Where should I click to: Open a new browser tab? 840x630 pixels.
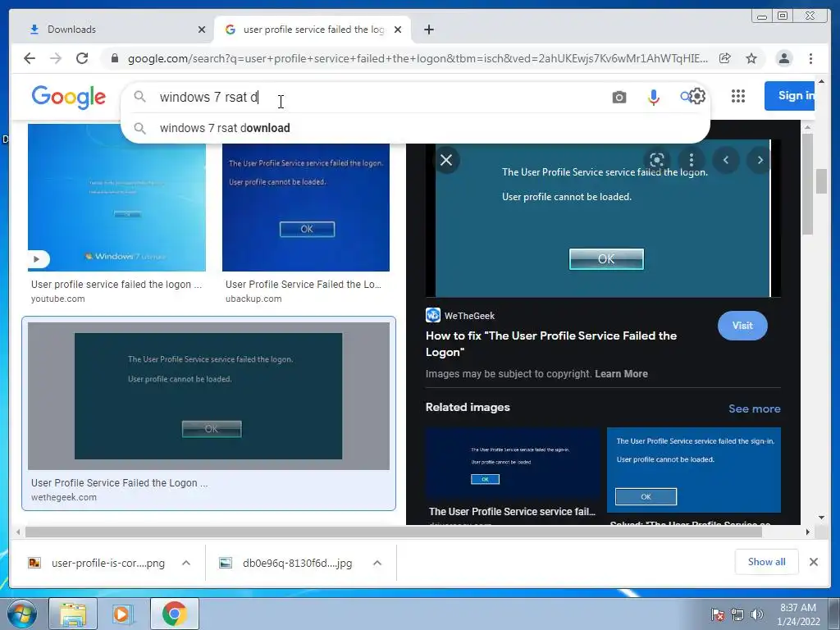pyautogui.click(x=428, y=30)
